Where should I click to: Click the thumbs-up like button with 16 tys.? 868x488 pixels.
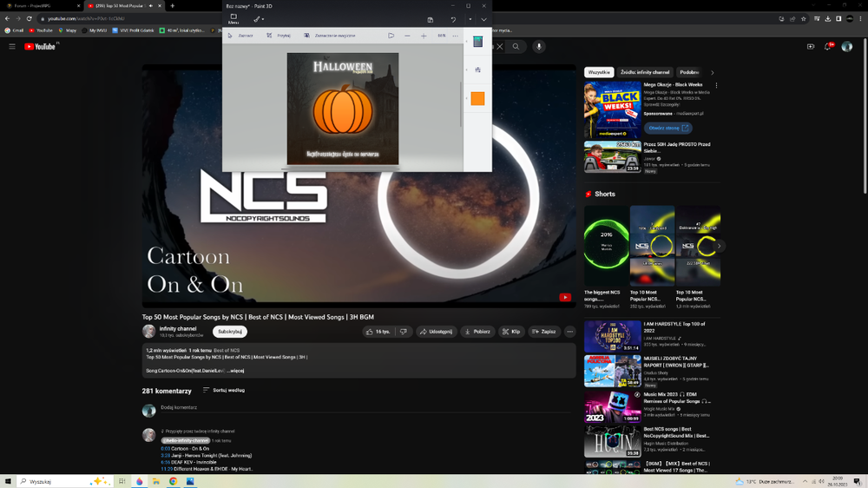coord(378,332)
